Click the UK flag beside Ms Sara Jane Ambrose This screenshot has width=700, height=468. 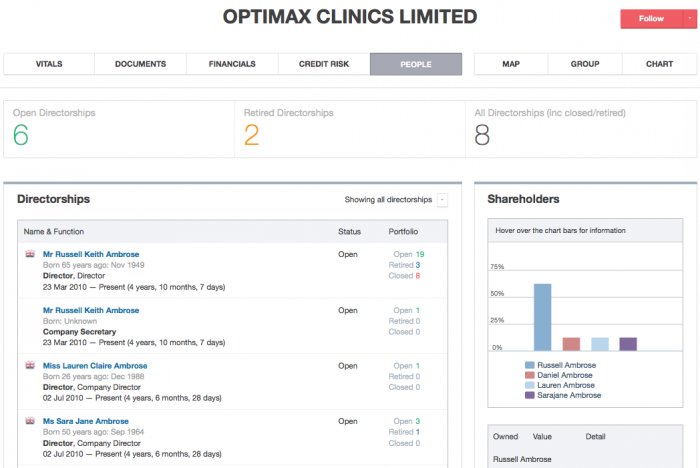click(30, 421)
